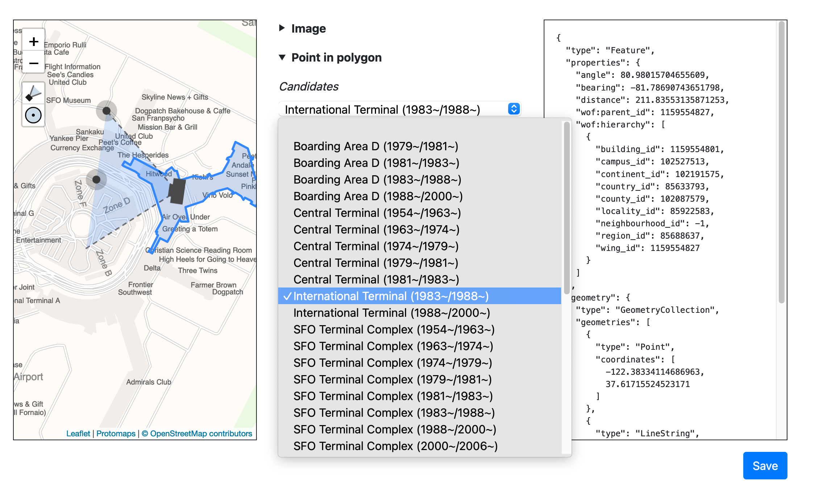This screenshot has height=504, width=815.
Task: Click the zoom out icon on map
Action: pos(33,62)
